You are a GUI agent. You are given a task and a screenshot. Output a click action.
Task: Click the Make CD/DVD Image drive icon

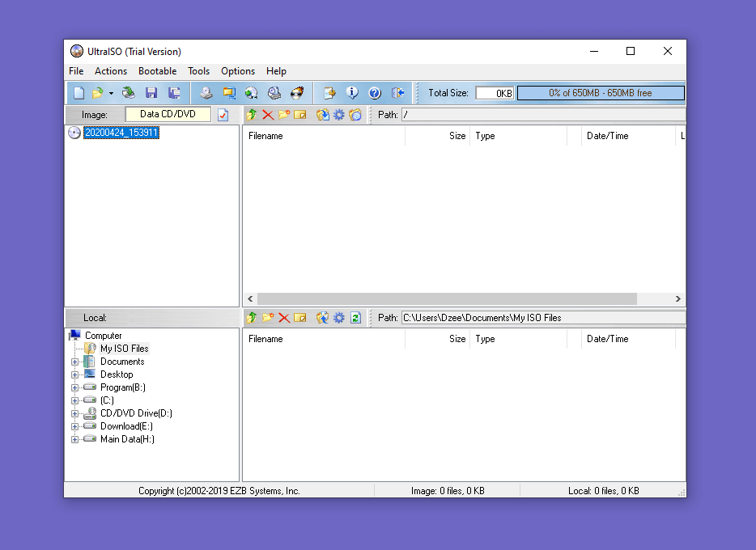click(206, 93)
